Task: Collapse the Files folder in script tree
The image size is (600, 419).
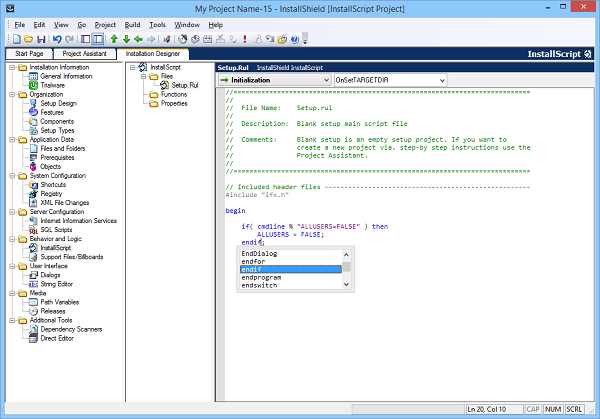Action: 143,76
